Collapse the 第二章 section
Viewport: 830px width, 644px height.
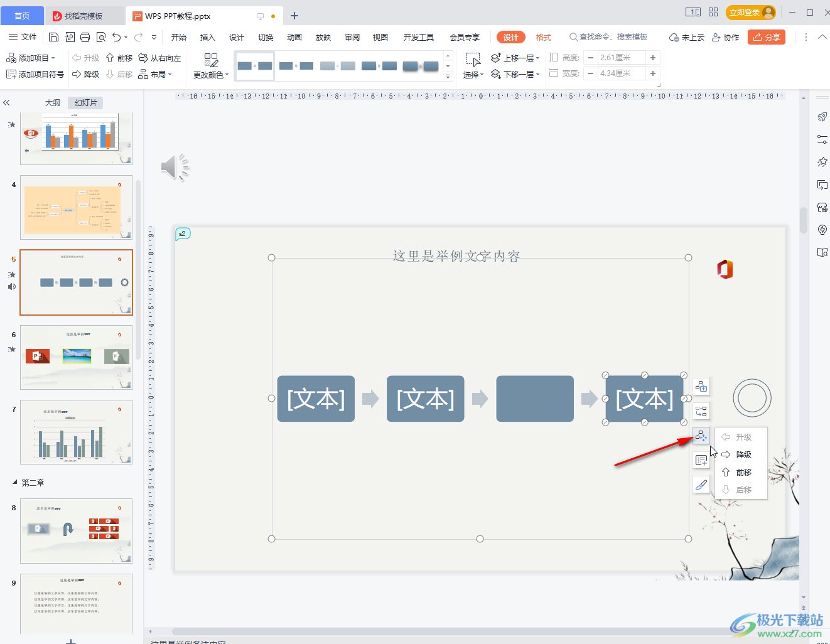(x=15, y=482)
